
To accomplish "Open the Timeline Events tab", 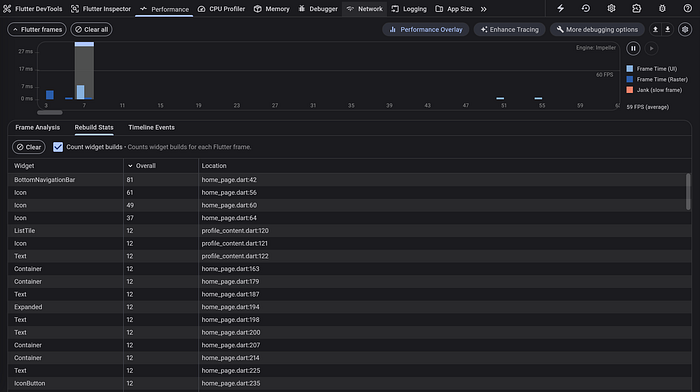I will coord(151,127).
